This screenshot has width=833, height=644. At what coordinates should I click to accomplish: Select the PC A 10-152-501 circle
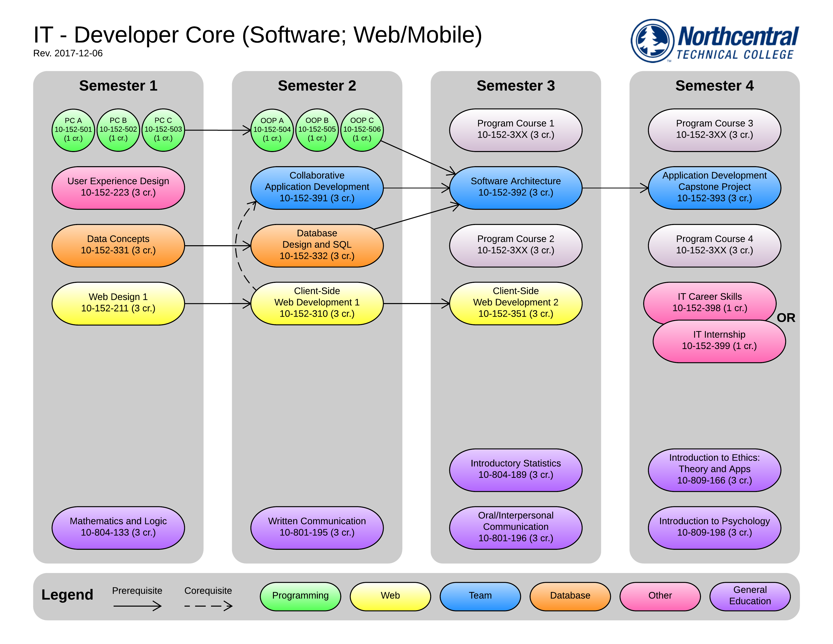point(73,130)
